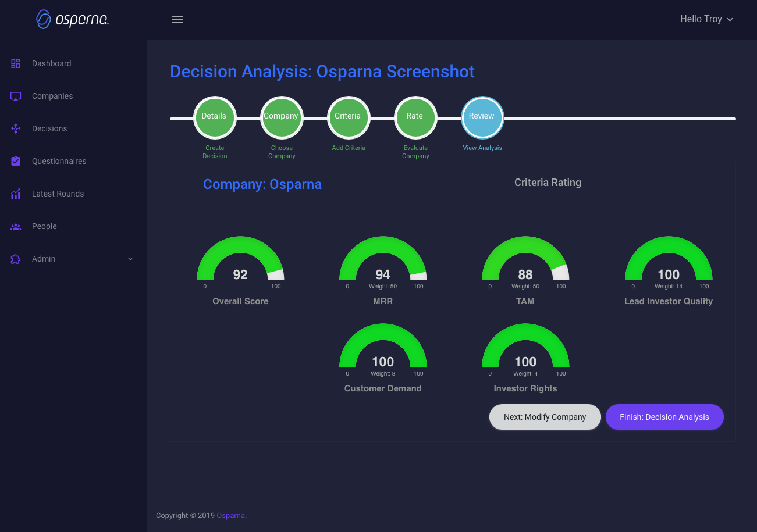This screenshot has height=532, width=757.
Task: Select the Admin puzzle piece icon
Action: coord(16,259)
